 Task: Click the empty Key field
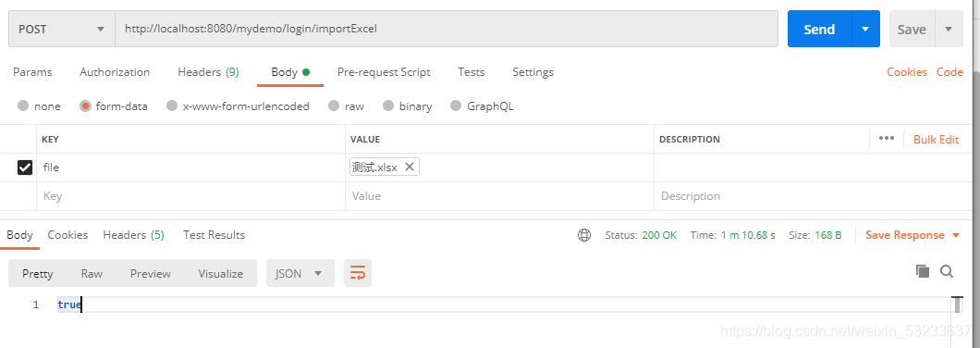pyautogui.click(x=190, y=196)
